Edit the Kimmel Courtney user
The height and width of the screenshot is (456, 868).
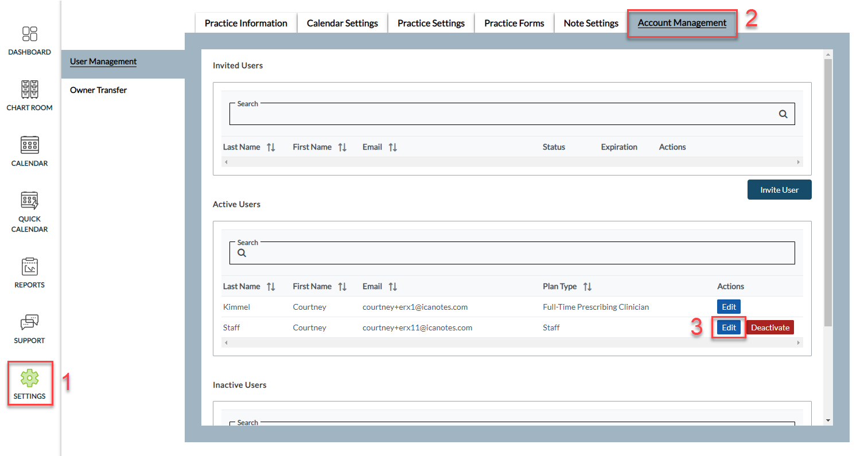tap(729, 307)
